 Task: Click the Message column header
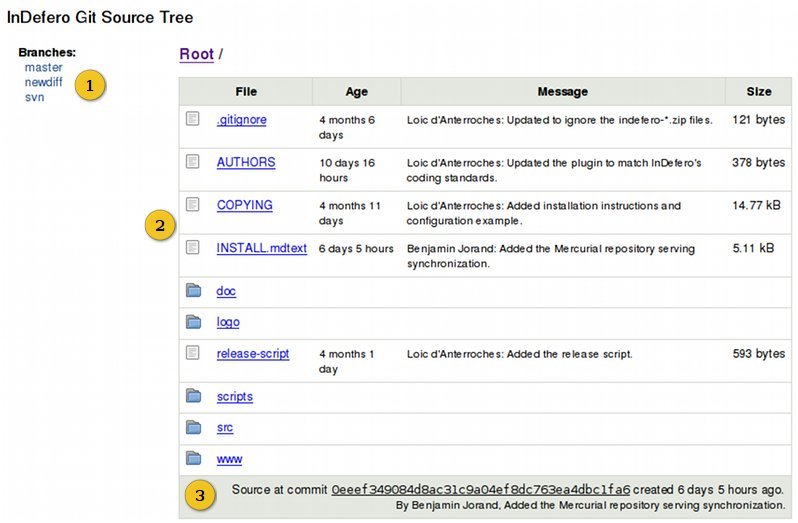point(563,92)
